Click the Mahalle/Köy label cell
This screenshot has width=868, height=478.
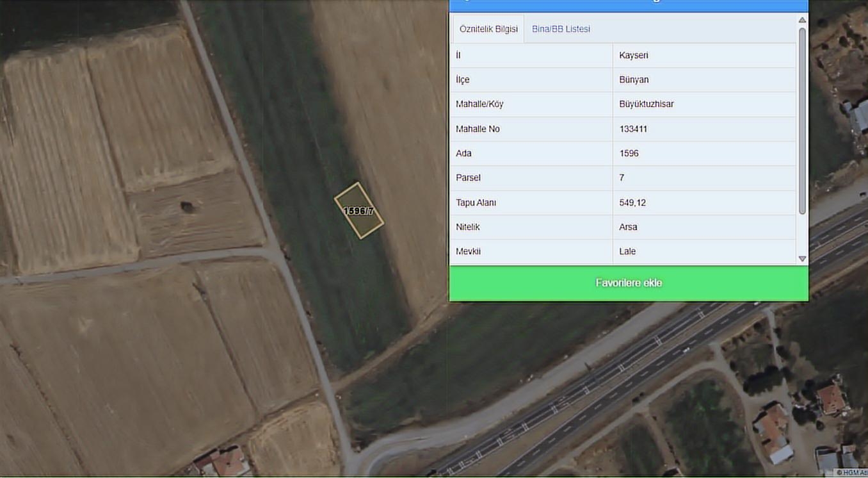click(531, 104)
